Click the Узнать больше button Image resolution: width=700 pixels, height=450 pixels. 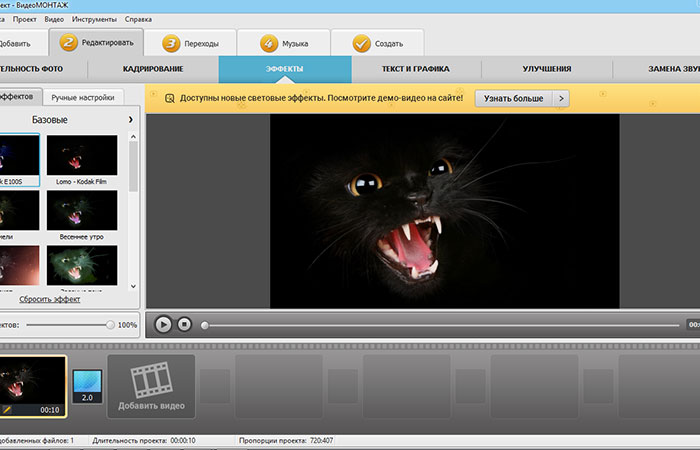(513, 98)
